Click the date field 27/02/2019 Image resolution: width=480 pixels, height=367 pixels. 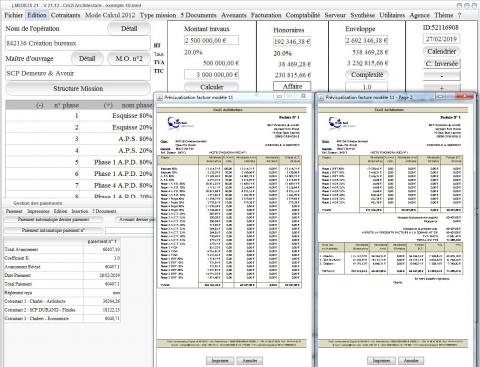[x=441, y=39]
